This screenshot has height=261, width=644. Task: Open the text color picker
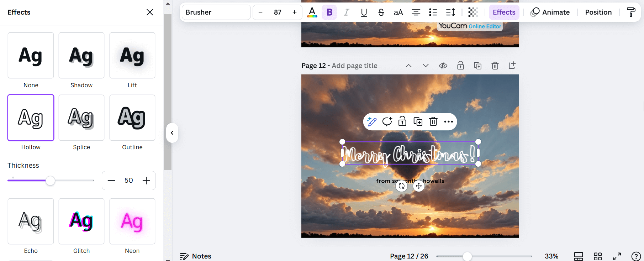click(312, 12)
